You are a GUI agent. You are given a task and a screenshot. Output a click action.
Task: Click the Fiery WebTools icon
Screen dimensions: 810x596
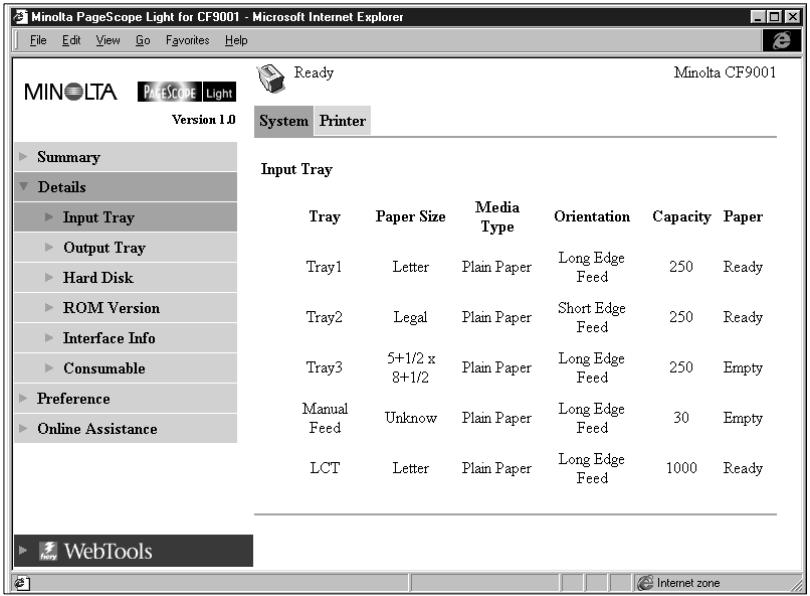(x=49, y=551)
